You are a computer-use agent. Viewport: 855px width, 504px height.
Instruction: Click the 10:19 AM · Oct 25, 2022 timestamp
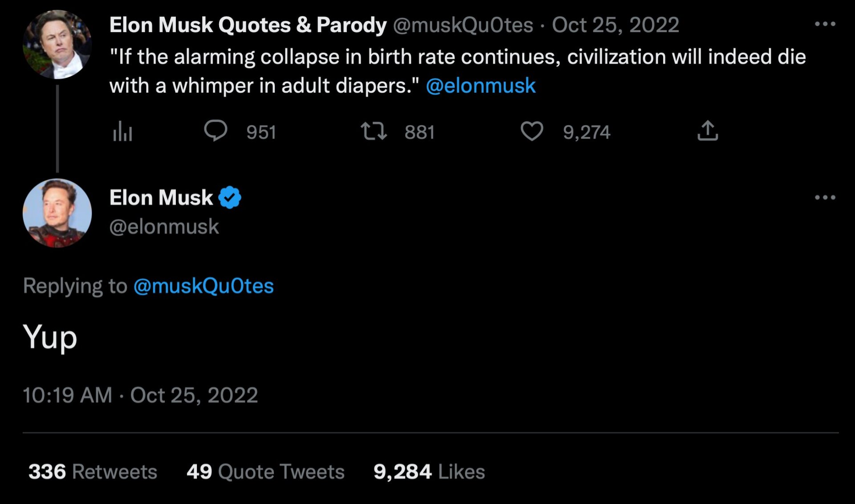point(140,395)
